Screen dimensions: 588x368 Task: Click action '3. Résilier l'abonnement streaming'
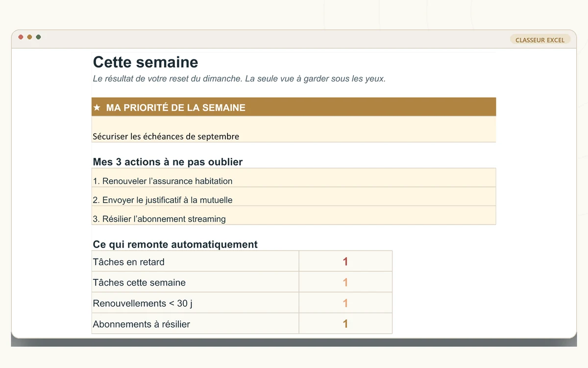[x=294, y=215]
